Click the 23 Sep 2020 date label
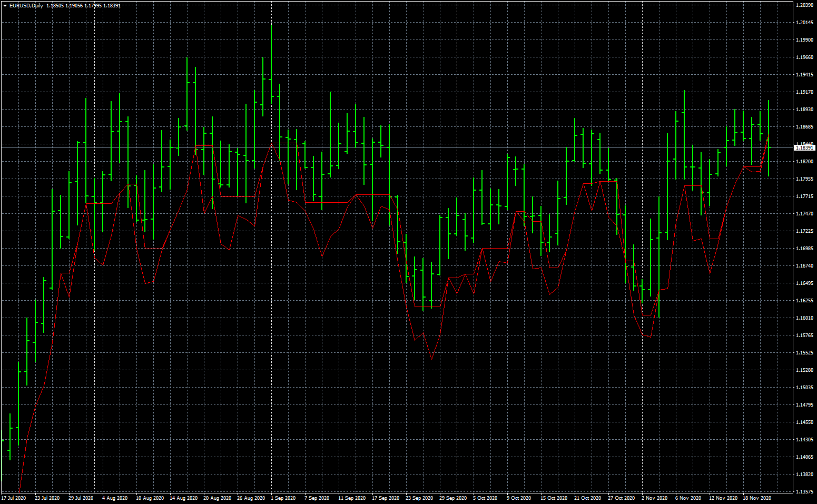Screen dimensions: 817x504 (419, 498)
